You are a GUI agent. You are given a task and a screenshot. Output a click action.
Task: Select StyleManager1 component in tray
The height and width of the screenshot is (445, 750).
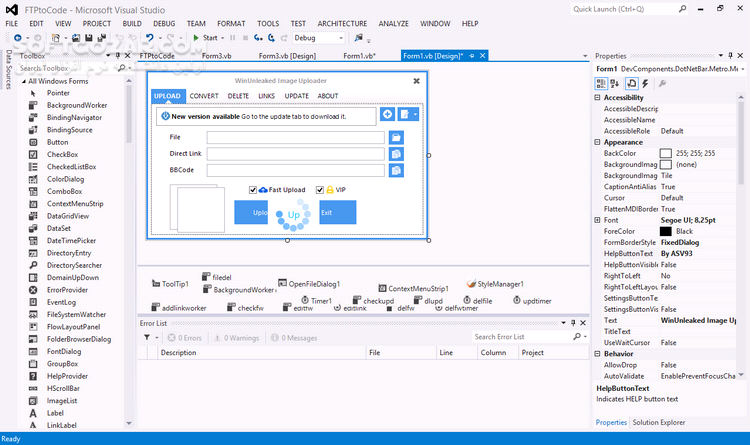[x=495, y=284]
